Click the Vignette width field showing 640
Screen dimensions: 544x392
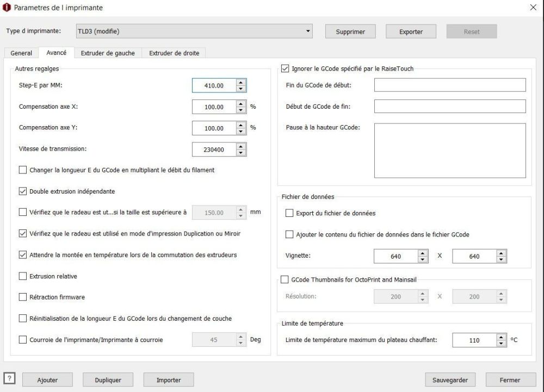(396, 256)
